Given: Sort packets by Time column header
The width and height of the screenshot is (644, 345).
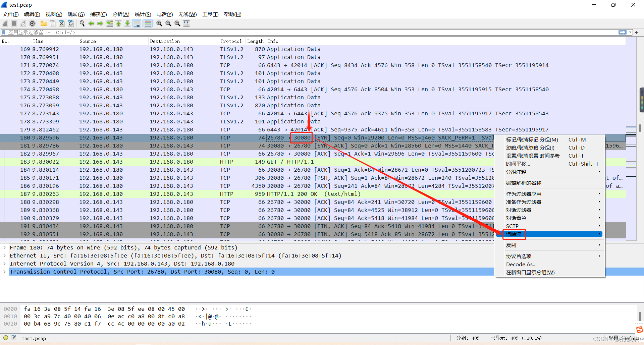Looking at the screenshot, I should [54, 41].
